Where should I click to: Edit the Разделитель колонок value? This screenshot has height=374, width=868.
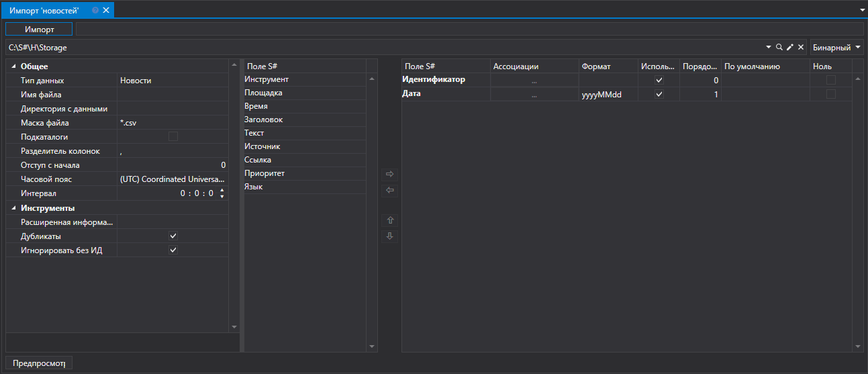[173, 151]
